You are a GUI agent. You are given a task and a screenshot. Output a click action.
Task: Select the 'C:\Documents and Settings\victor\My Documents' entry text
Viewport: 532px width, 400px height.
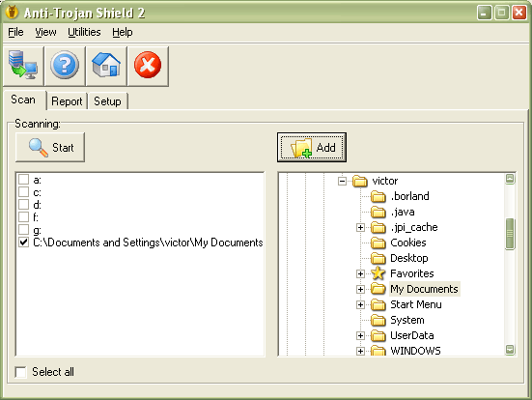[x=148, y=243]
